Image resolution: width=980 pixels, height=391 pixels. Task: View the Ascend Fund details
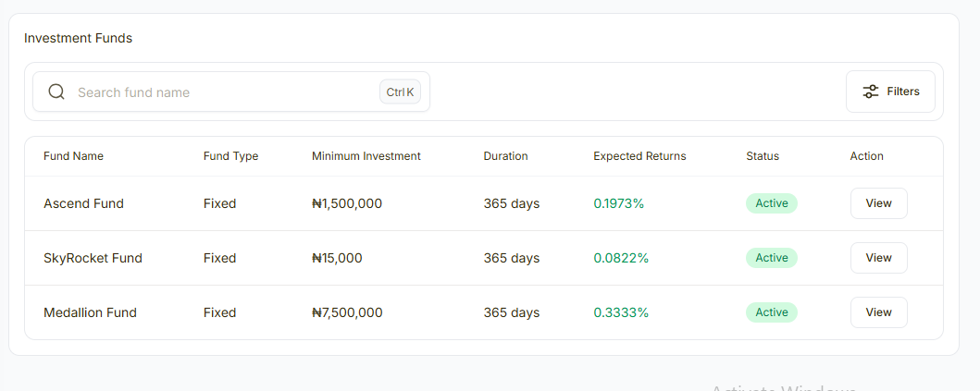[878, 203]
